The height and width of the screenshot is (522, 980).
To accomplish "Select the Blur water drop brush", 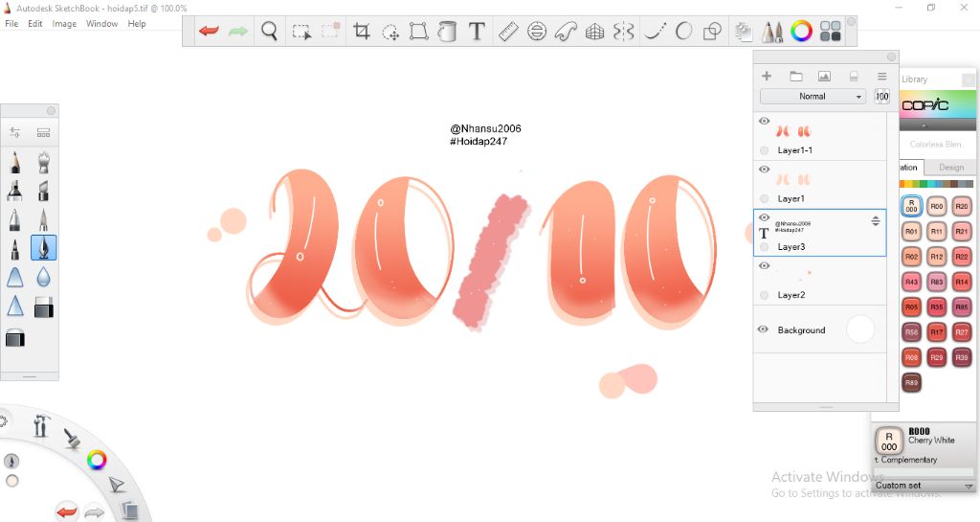I will tap(43, 276).
